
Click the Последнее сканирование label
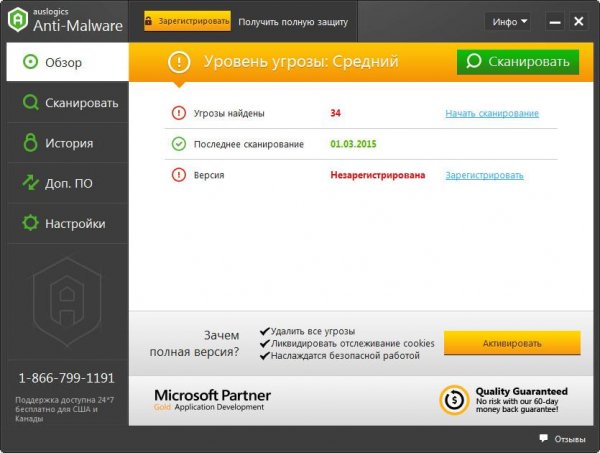[249, 144]
